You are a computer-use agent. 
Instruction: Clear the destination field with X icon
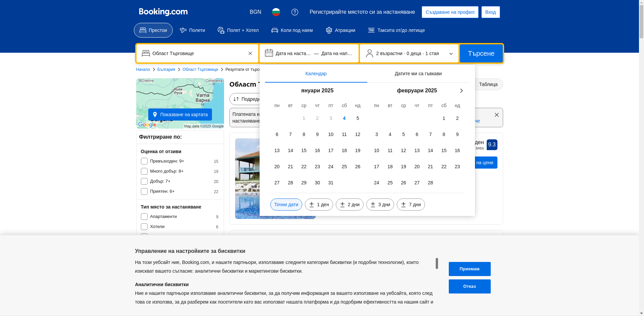250,53
